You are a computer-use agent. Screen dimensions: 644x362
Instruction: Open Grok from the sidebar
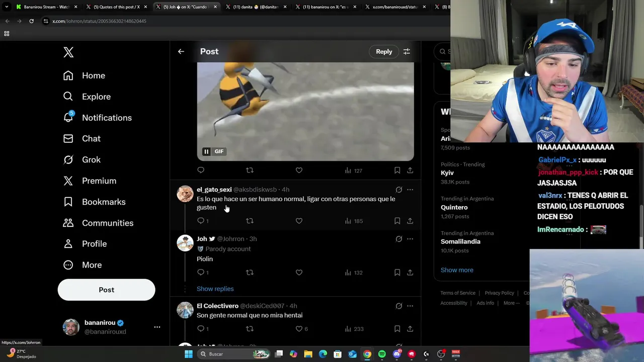[82, 159]
